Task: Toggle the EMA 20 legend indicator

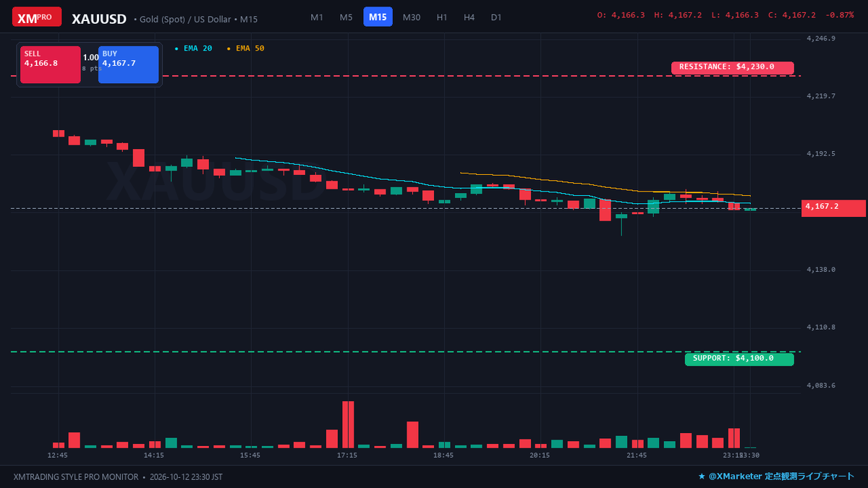Action: point(194,48)
